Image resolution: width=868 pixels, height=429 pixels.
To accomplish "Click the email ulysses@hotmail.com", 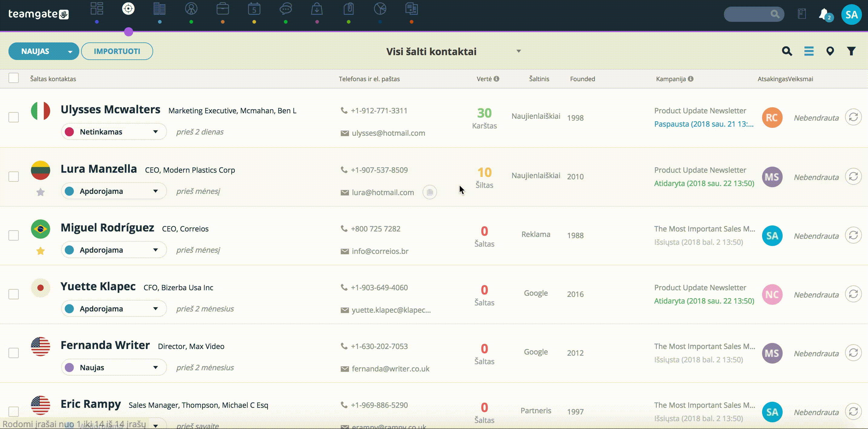I will point(389,133).
